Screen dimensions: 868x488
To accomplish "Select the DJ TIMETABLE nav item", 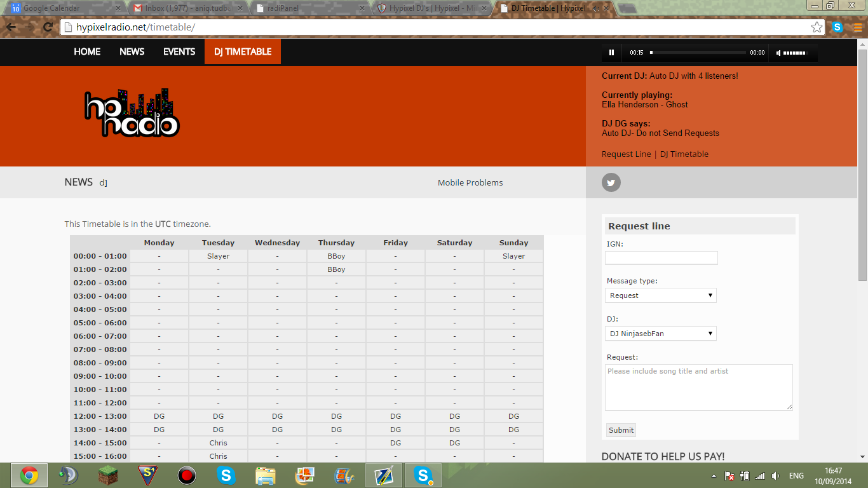I will pyautogui.click(x=243, y=52).
